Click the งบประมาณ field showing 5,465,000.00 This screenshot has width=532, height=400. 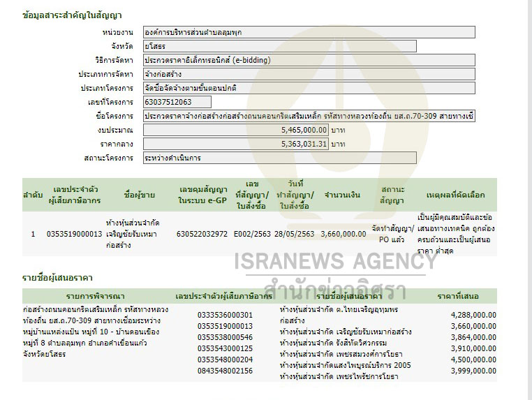(235, 130)
